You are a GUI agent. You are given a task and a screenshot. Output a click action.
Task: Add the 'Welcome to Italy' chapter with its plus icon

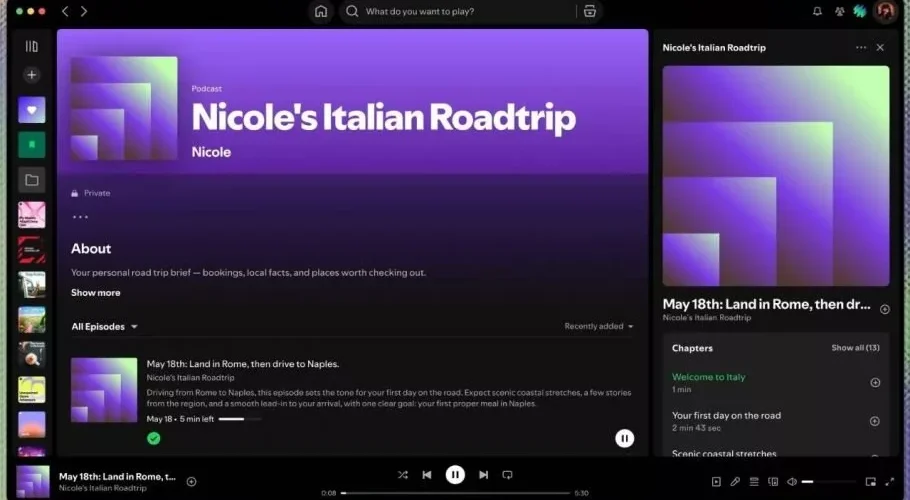click(x=875, y=382)
